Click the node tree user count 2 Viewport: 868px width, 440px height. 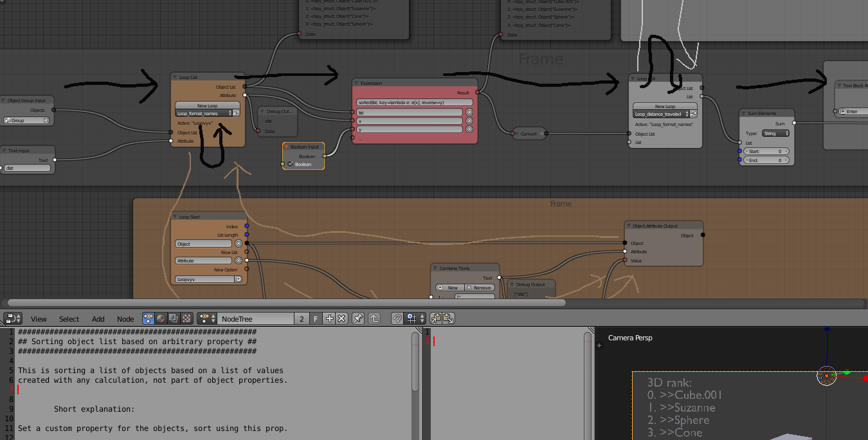(302, 318)
